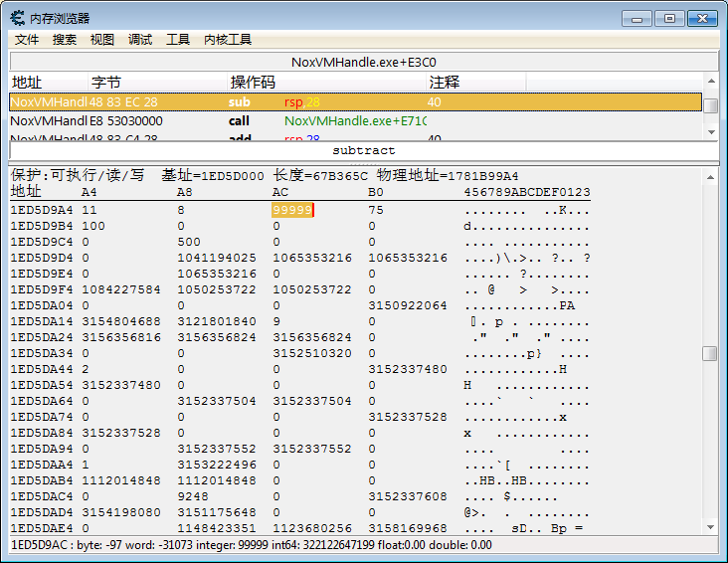Image resolution: width=728 pixels, height=563 pixels.
Task: Click value 3154198080 in row 1ED5DAD4
Action: click(x=121, y=512)
